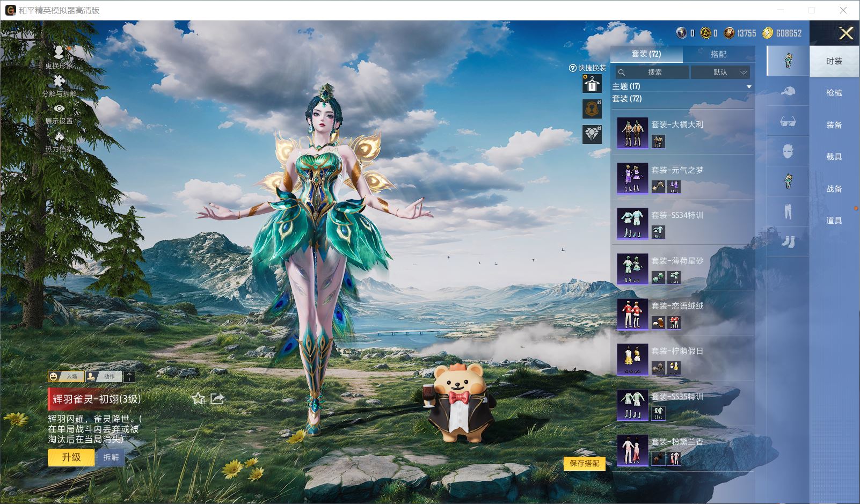Image resolution: width=860 pixels, height=504 pixels.
Task: Toggle the 动作 action option
Action: [x=104, y=376]
